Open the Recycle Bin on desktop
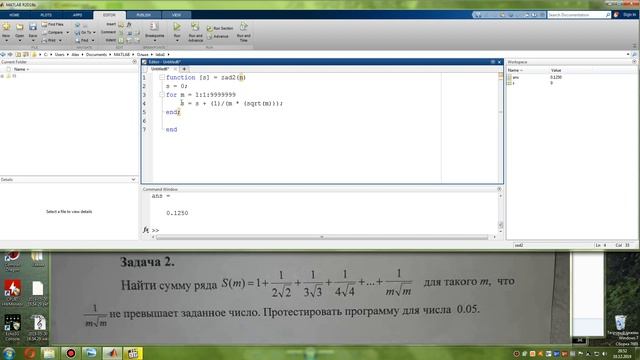The image size is (640, 360). pos(620,322)
